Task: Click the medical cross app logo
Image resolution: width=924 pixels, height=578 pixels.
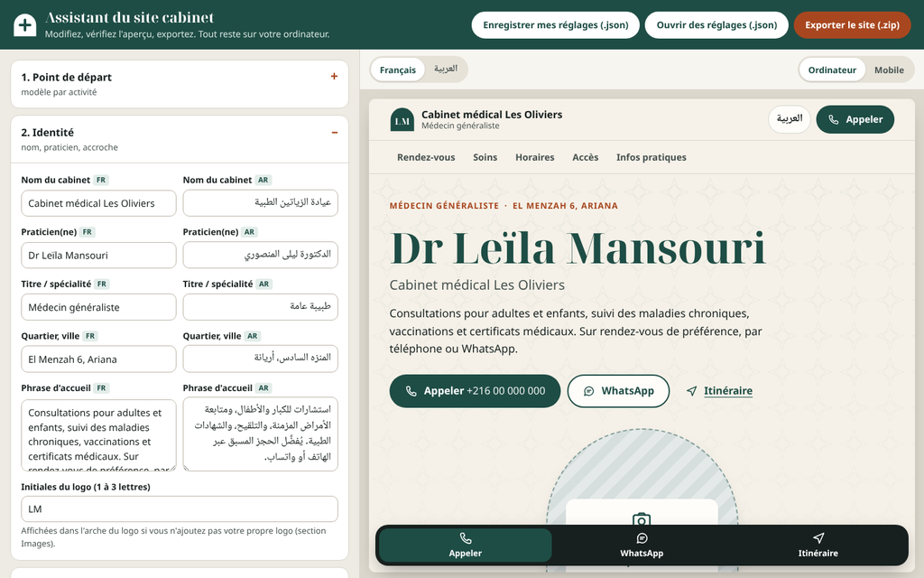Action: 24,24
